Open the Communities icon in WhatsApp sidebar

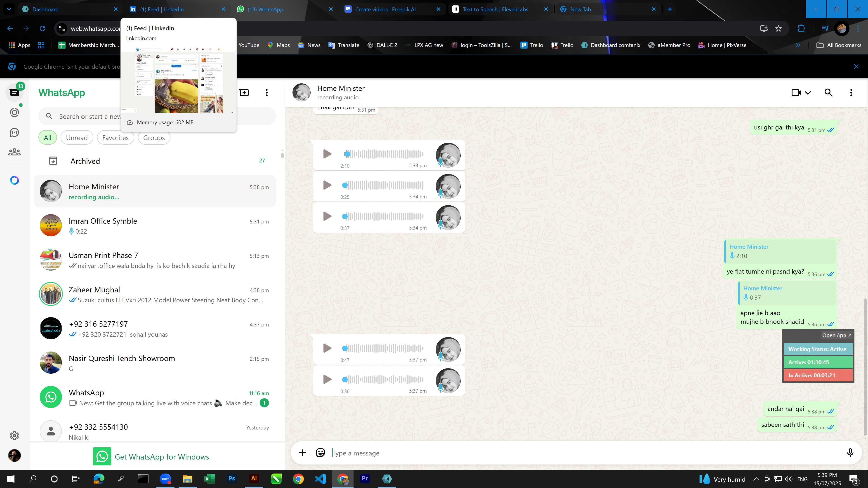(x=14, y=152)
